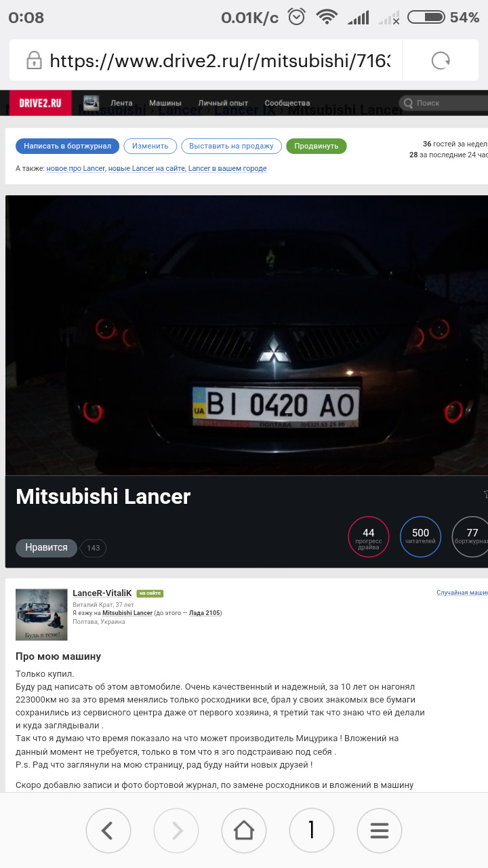This screenshot has width=488, height=868.
Task: Tap the Про мою машину heading
Action: (x=58, y=656)
